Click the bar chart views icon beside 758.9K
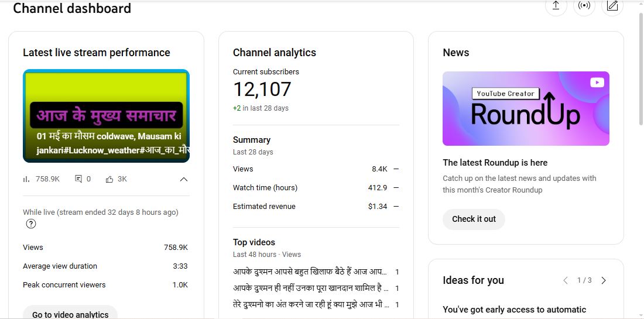This screenshot has height=319, width=644. click(26, 179)
